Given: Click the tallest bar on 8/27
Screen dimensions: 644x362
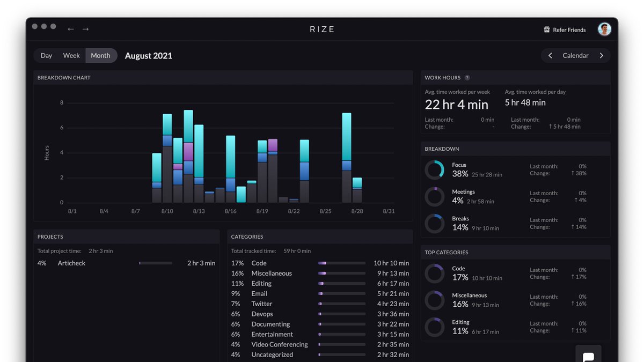Looking at the screenshot, I should point(347,158).
